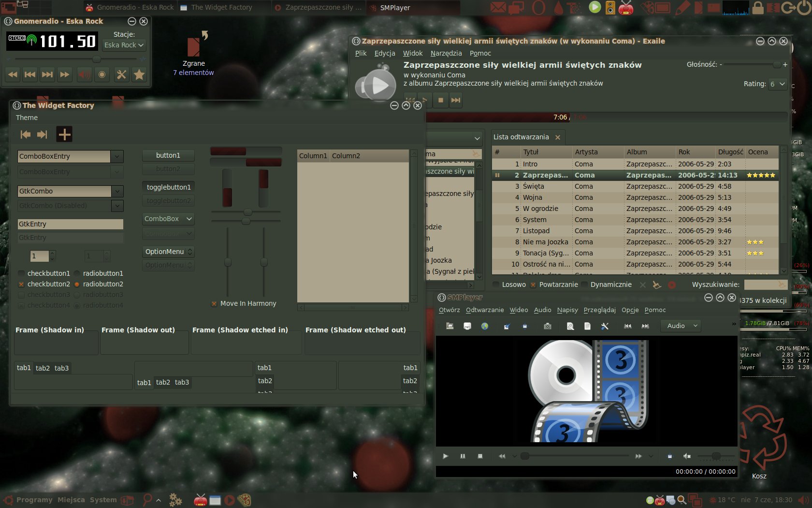812x508 pixels.
Task: Click SMPlayer seek slider
Action: pos(575,456)
